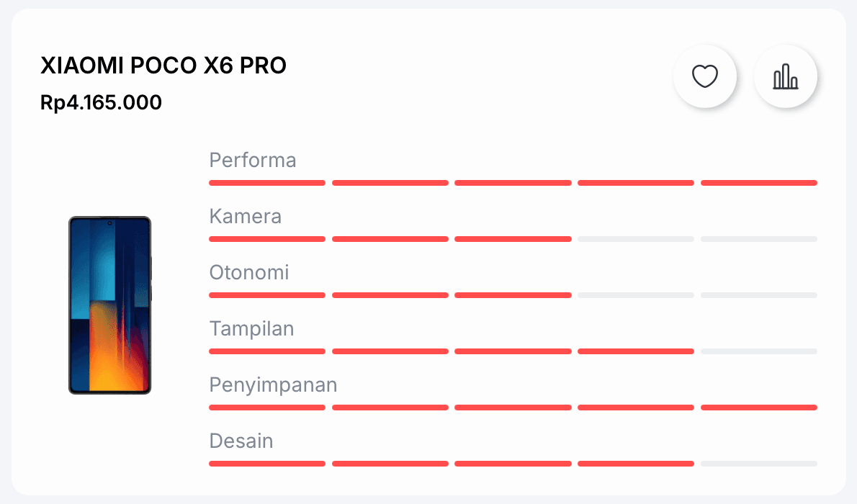This screenshot has width=857, height=504.
Task: Click the Penyimpanan label
Action: pyautogui.click(x=273, y=384)
